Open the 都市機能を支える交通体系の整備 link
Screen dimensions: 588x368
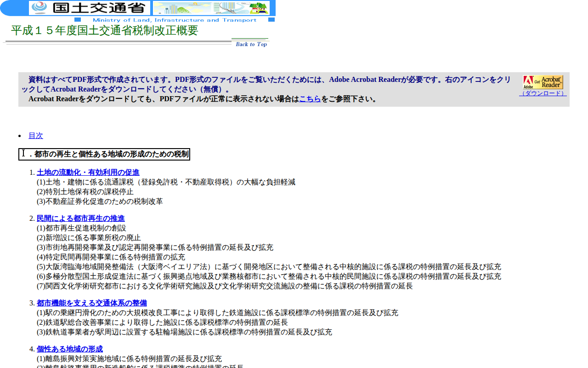[x=92, y=303]
